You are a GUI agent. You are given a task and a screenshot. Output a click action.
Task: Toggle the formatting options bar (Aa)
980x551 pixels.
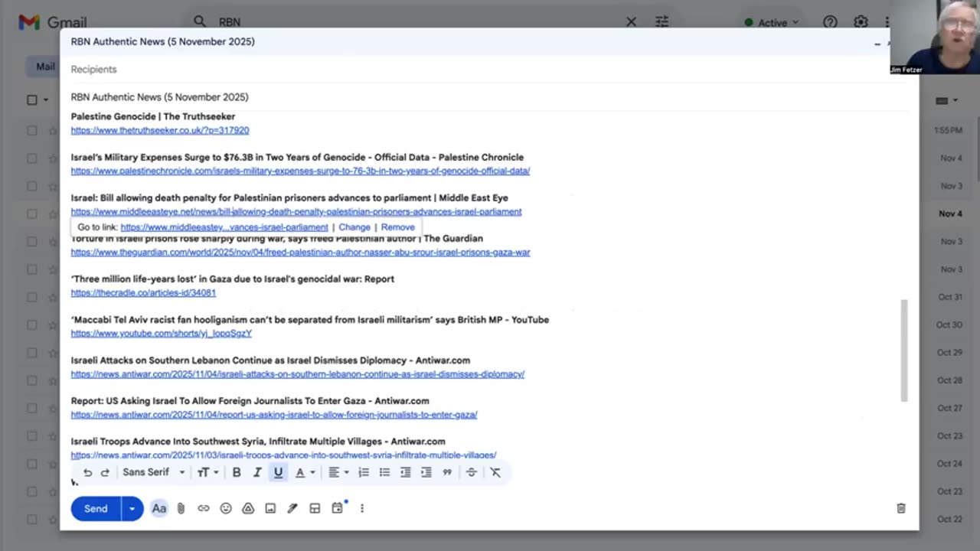point(159,508)
